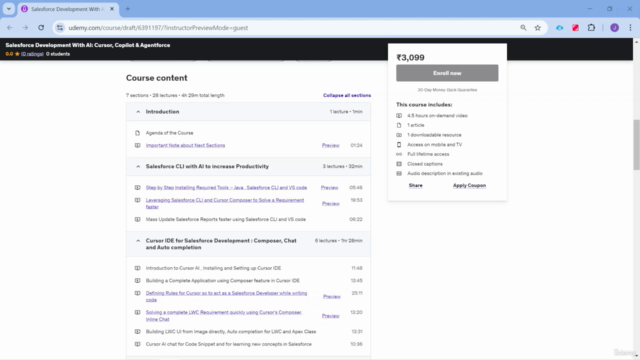
Task: Collapse the Introduction section chevron
Action: point(138,111)
